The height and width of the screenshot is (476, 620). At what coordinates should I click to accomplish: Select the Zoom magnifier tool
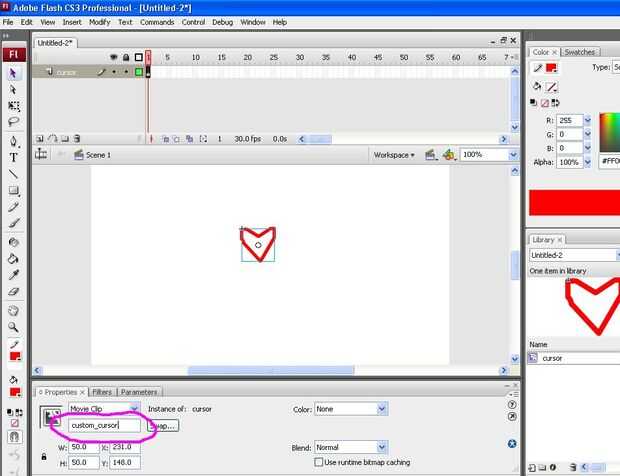13,327
